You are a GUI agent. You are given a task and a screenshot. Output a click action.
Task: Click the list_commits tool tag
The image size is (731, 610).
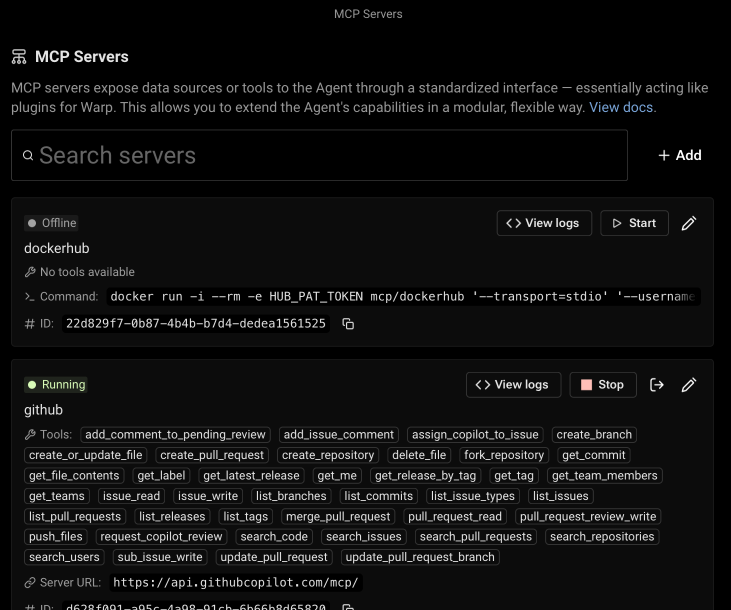tap(379, 496)
